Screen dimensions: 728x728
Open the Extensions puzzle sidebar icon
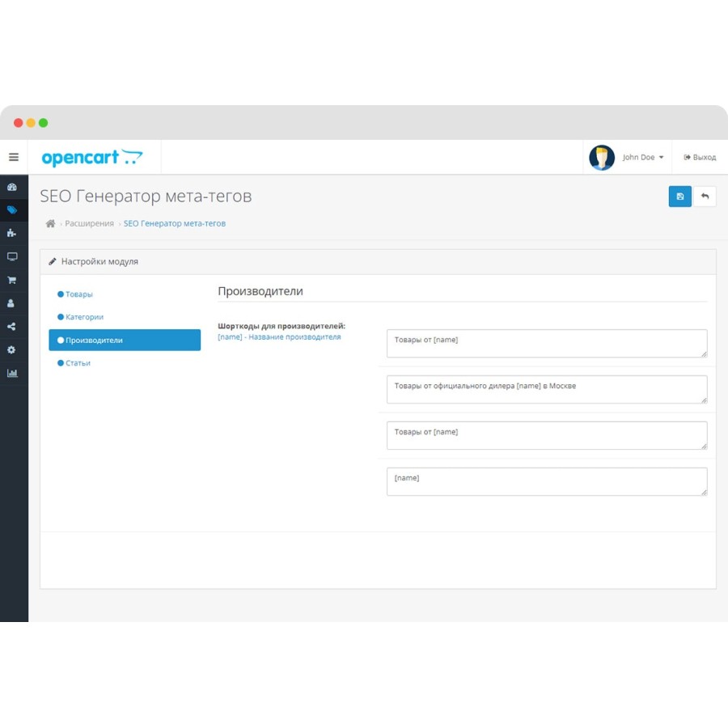[12, 233]
